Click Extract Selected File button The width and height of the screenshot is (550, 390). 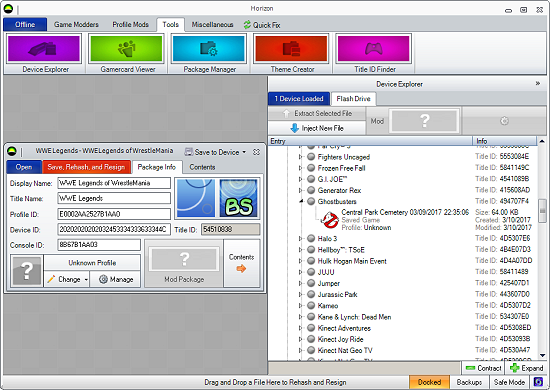tap(317, 113)
